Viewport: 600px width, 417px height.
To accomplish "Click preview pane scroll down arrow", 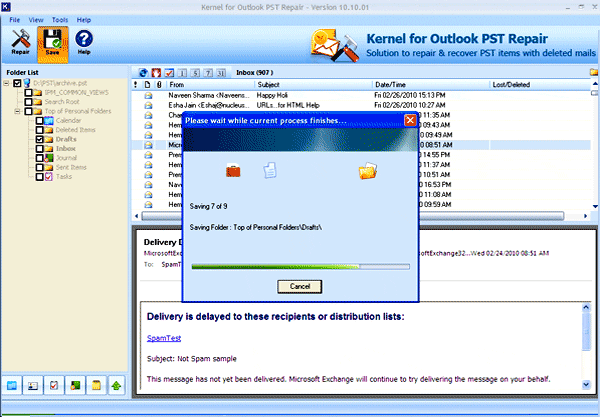I will pyautogui.click(x=586, y=384).
